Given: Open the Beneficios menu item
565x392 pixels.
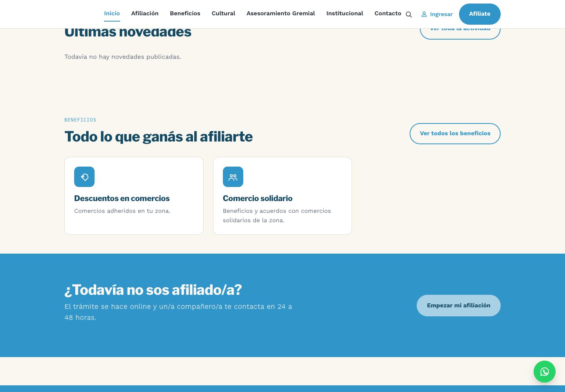Looking at the screenshot, I should click(185, 13).
